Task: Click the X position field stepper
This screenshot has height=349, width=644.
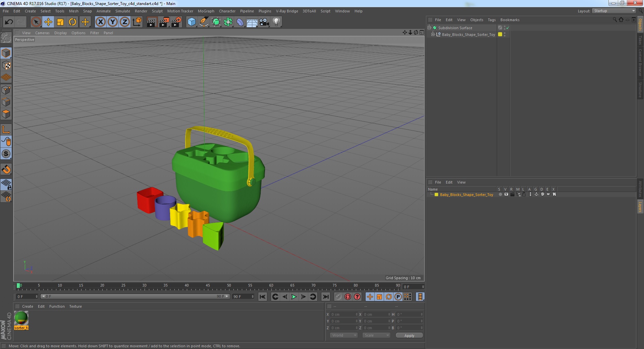Action: click(x=357, y=314)
